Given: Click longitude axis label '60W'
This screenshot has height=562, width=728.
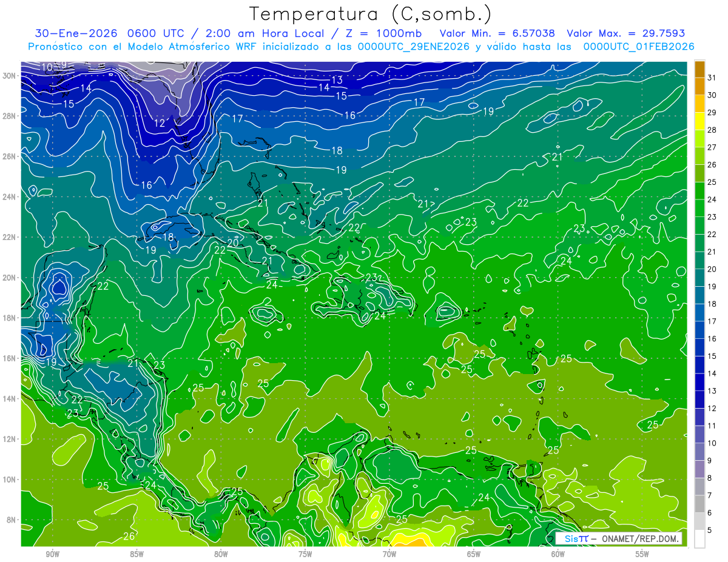Looking at the screenshot, I should pos(558,554).
